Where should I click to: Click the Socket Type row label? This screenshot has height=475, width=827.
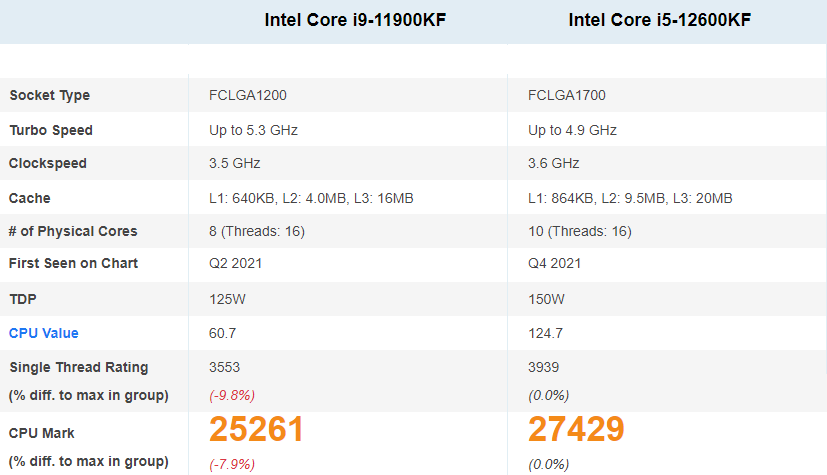click(x=50, y=95)
